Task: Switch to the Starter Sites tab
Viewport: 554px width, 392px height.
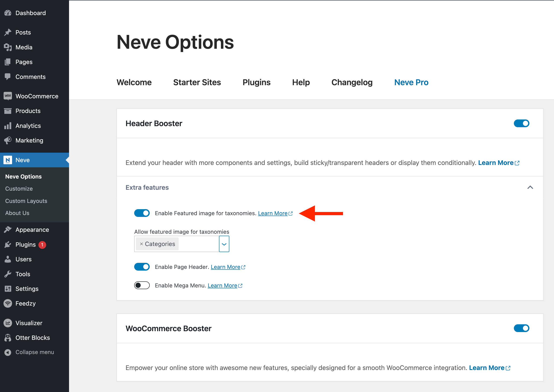Action: [x=197, y=82]
